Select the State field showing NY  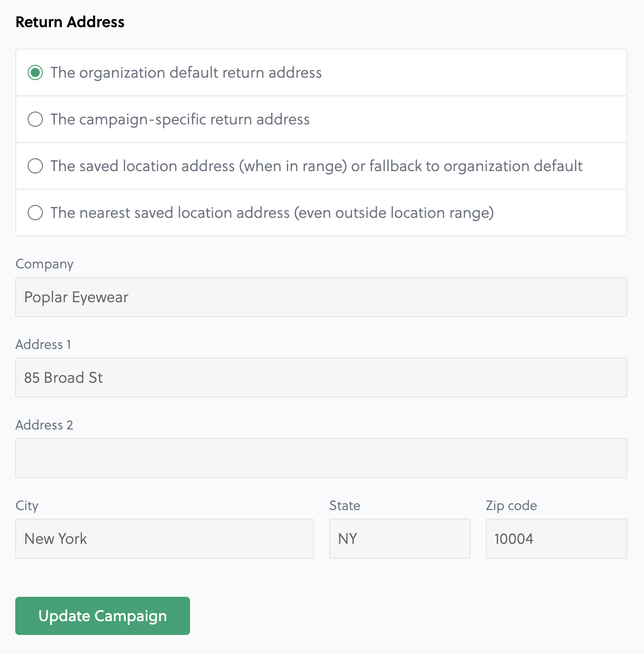pyautogui.click(x=400, y=539)
